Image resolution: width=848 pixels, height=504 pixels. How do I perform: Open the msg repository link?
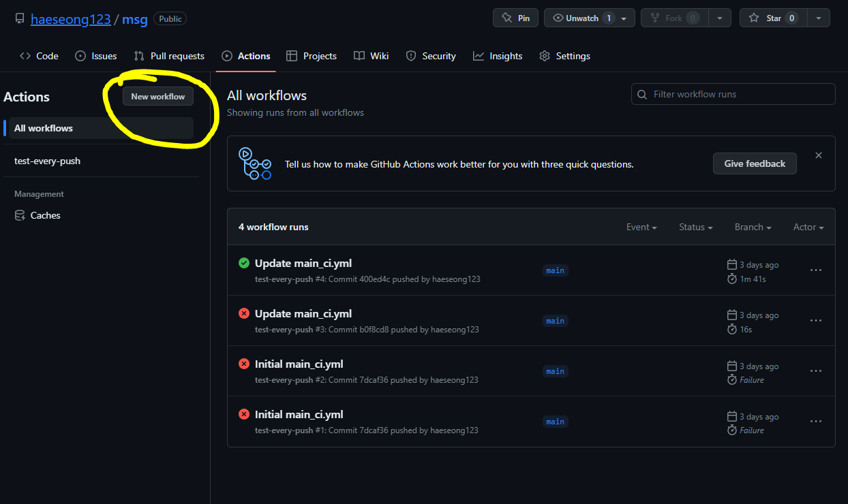pyautogui.click(x=135, y=19)
